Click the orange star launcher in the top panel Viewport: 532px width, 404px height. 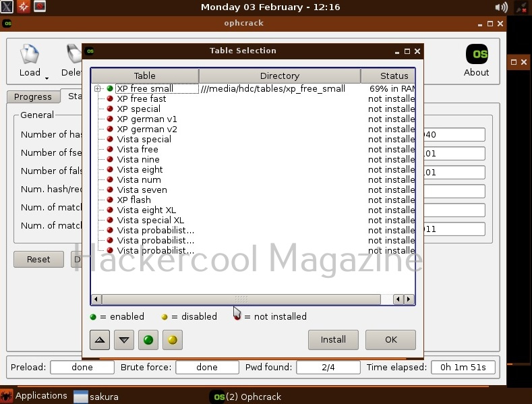[24, 7]
